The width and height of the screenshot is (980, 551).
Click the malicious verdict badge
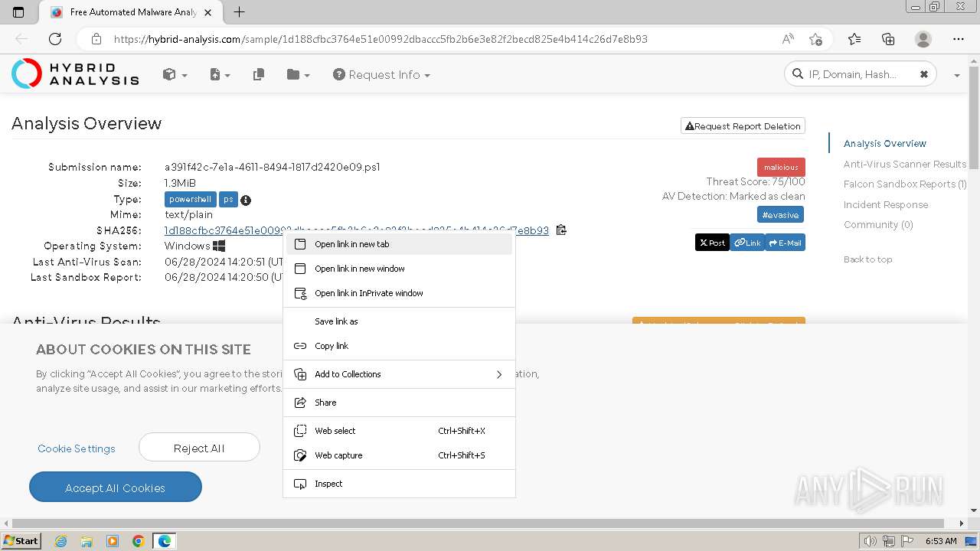781,167
